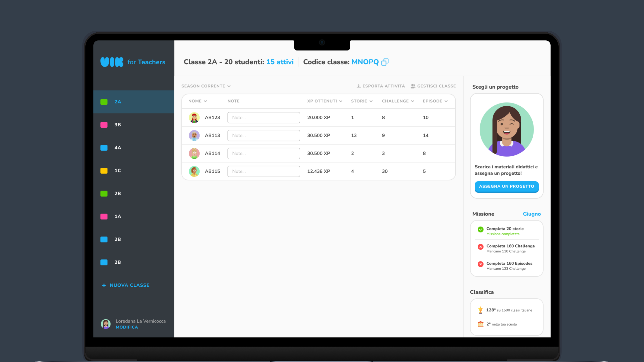Click the red X on Completa 160 Challenge
Viewport: 644px width, 362px height.
(x=481, y=247)
